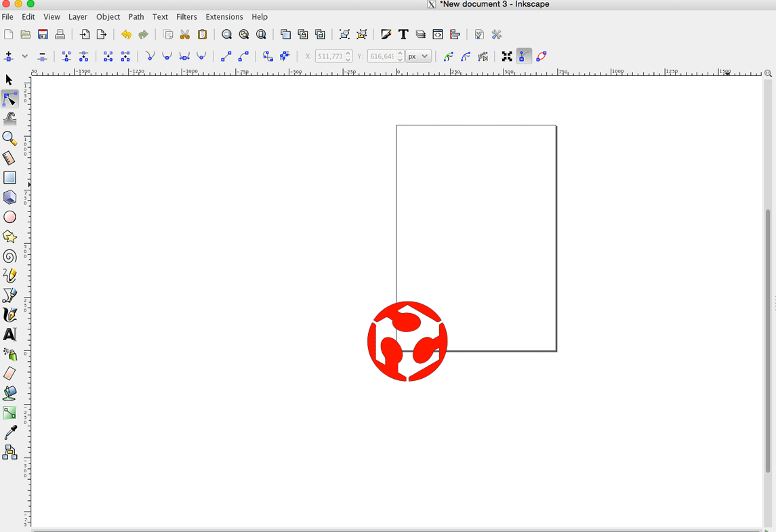Select the Measure ruler tool
Image resolution: width=776 pixels, height=532 pixels.
(9, 158)
